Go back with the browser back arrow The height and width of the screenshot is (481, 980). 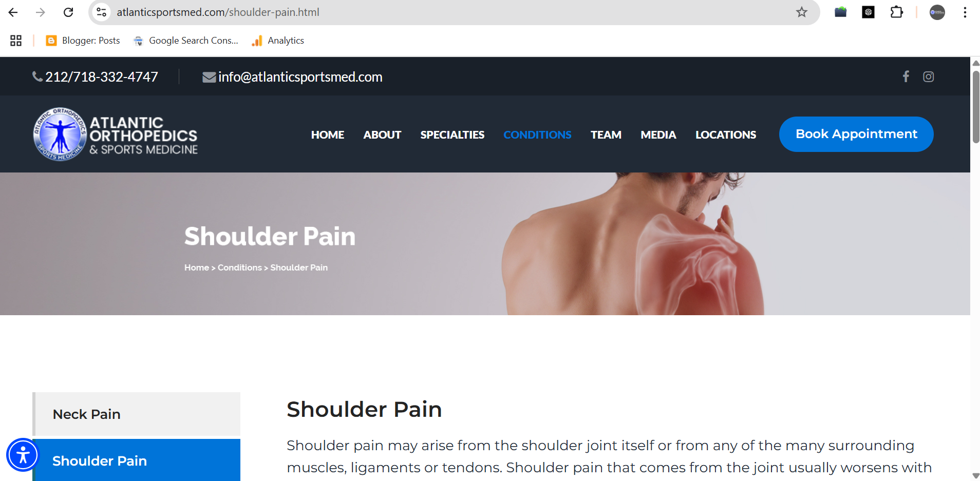pyautogui.click(x=13, y=12)
